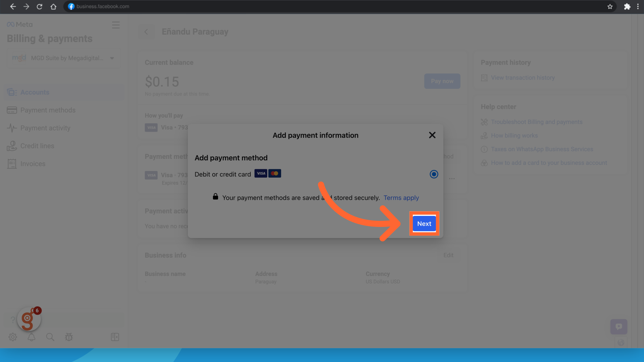This screenshot has width=644, height=362.
Task: Select the Debit or credit card radio button
Action: tap(434, 174)
